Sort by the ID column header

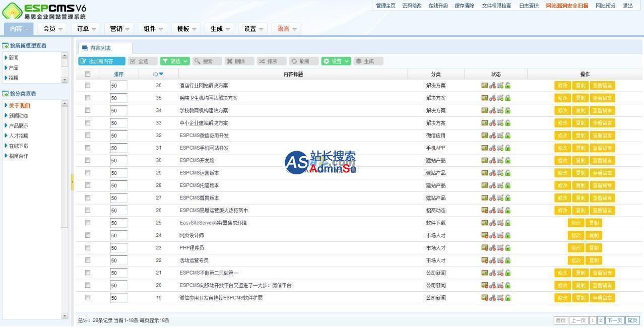[x=158, y=74]
